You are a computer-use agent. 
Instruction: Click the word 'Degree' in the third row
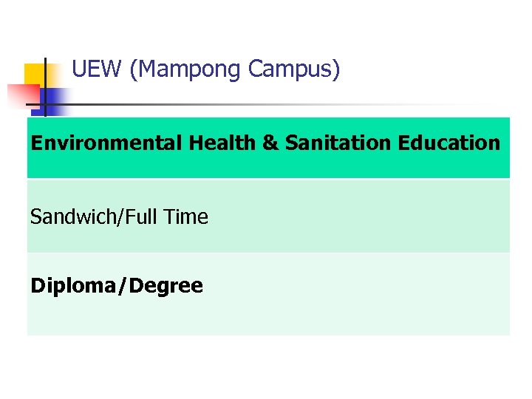(167, 286)
